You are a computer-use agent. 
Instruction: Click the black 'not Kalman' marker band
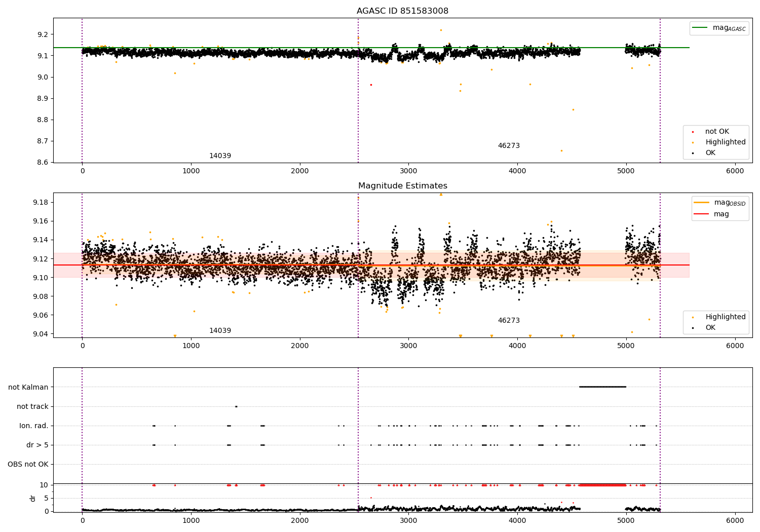(602, 387)
